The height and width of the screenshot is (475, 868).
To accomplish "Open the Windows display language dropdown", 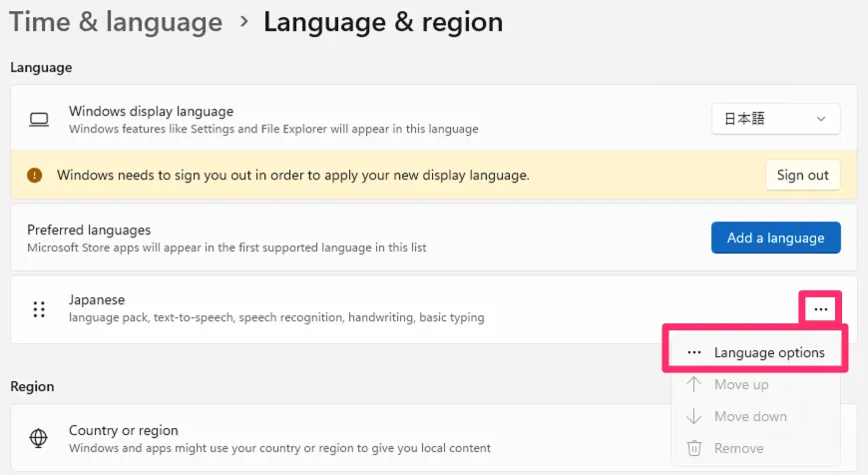I will [x=775, y=119].
